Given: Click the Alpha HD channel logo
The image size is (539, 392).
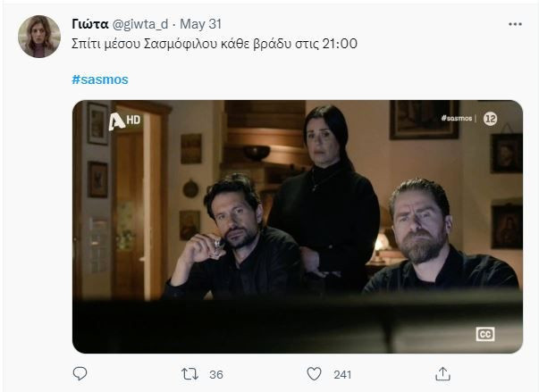Looking at the screenshot, I should [x=124, y=121].
